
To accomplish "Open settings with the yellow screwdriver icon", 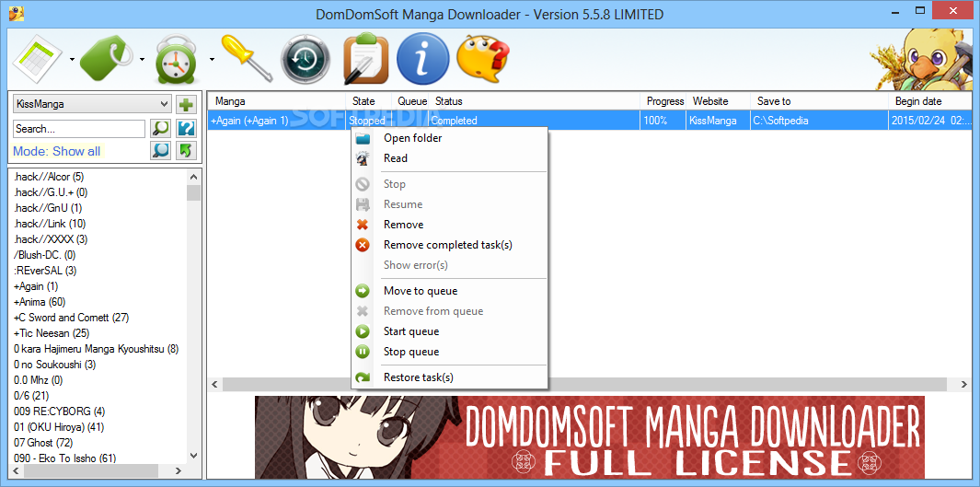I will pos(247,58).
